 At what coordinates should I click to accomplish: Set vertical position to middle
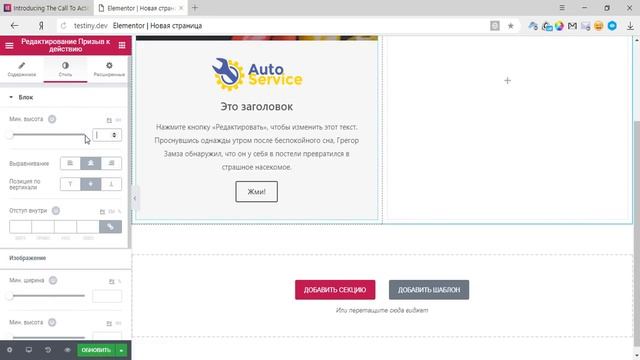point(91,184)
